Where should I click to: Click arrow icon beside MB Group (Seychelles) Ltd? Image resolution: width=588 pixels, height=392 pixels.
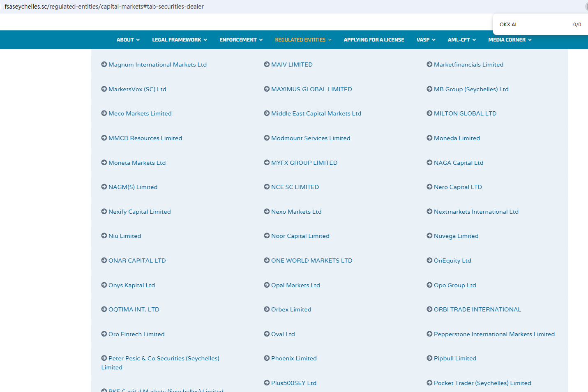point(429,89)
